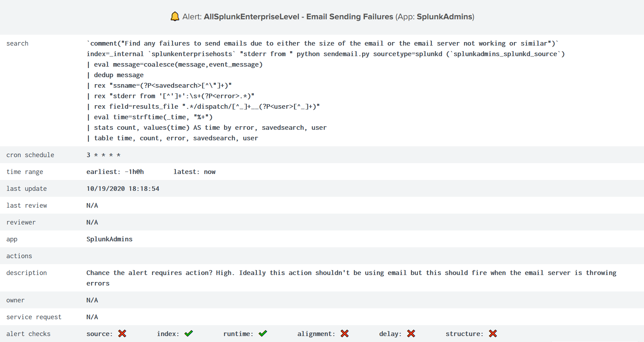The image size is (644, 342).
Task: Click the 'service request' row label
Action: [34, 317]
